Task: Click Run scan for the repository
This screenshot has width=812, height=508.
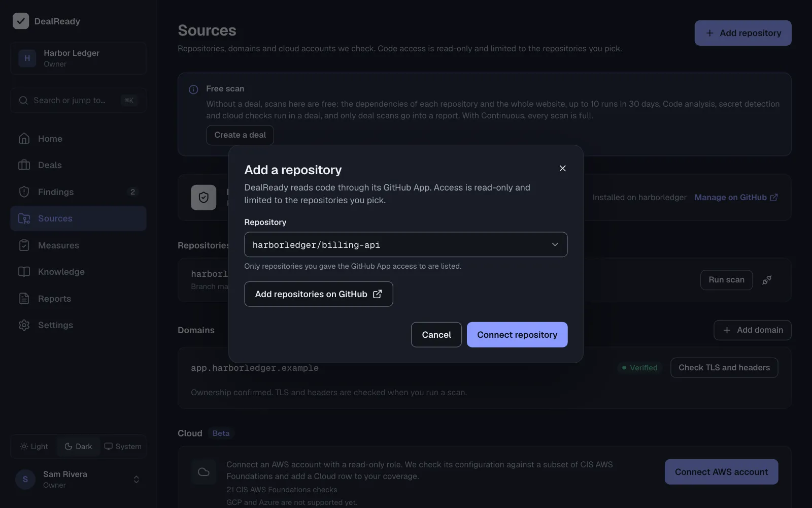Action: 726,280
